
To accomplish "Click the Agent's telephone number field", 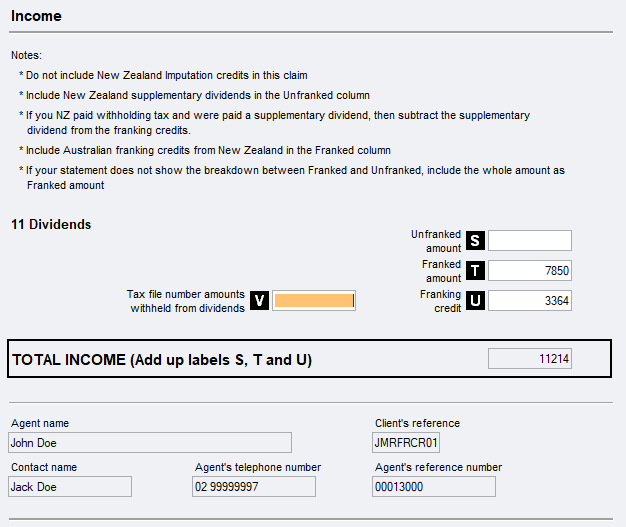I will click(x=254, y=487).
